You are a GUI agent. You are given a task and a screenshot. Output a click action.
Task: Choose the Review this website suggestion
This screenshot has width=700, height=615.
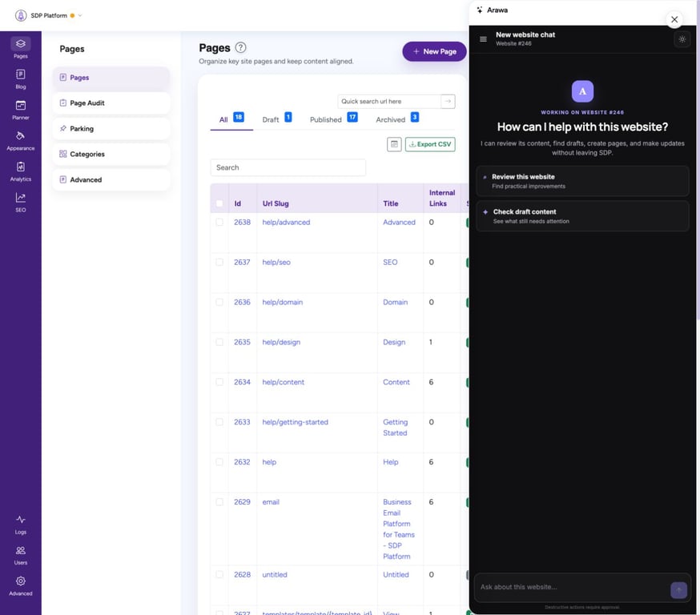582,181
